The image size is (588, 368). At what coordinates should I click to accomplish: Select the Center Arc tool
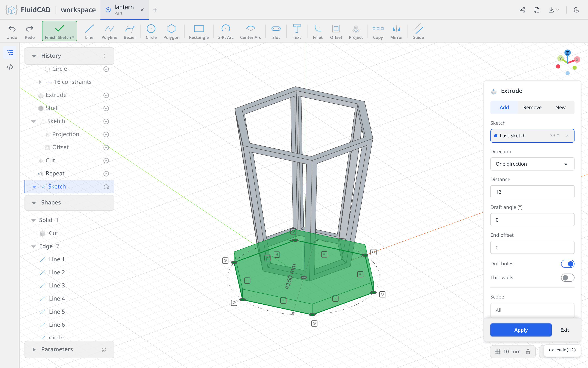[x=250, y=32]
